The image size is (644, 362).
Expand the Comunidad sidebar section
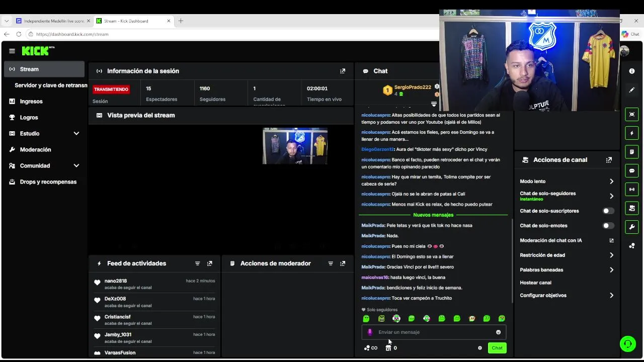(x=76, y=166)
